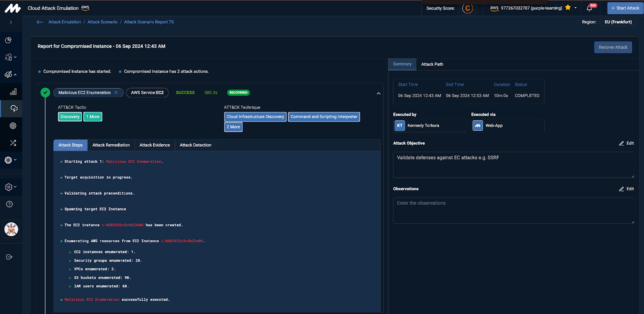This screenshot has height=314, width=644.
Task: Click the Web-App Mitigant icon
Action: [x=478, y=126]
